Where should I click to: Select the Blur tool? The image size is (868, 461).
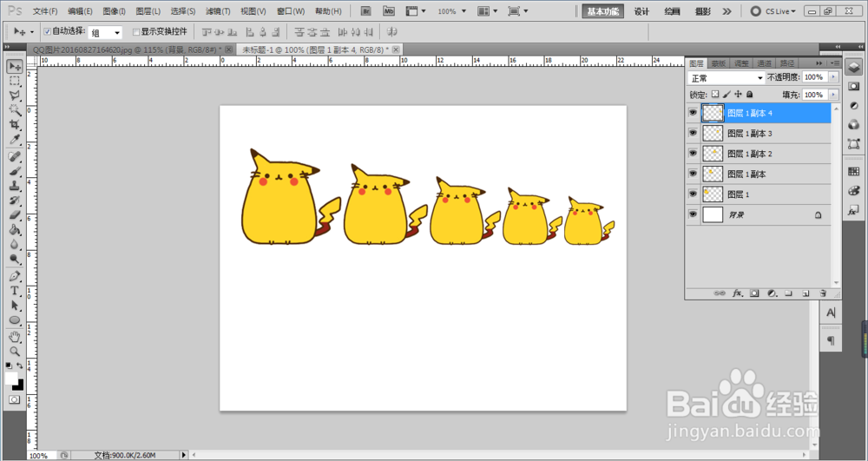click(15, 244)
